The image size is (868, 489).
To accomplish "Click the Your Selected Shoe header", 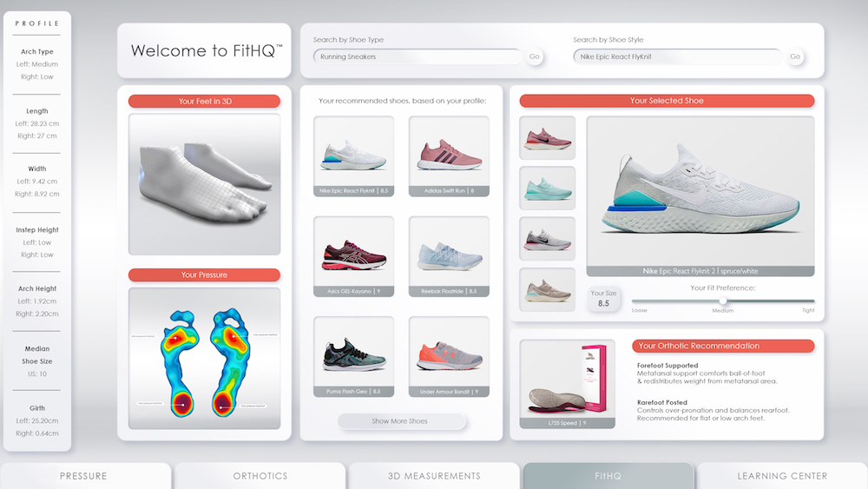I will [x=667, y=101].
